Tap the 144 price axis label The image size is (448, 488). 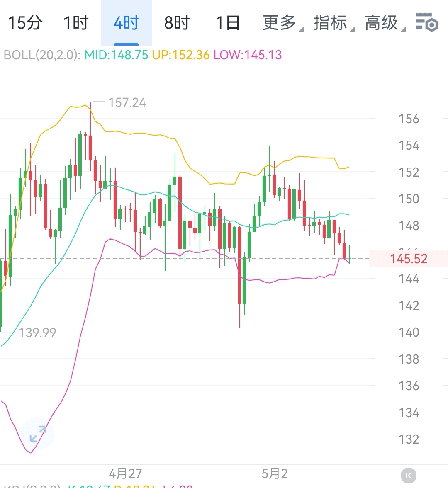click(x=409, y=279)
